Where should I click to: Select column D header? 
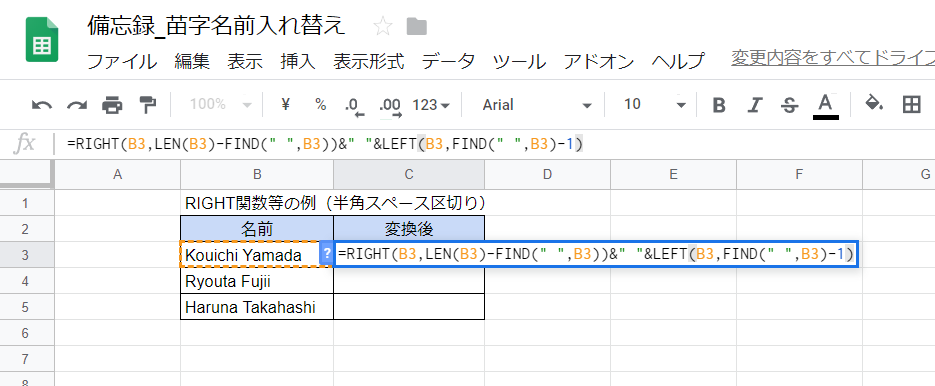[547, 174]
